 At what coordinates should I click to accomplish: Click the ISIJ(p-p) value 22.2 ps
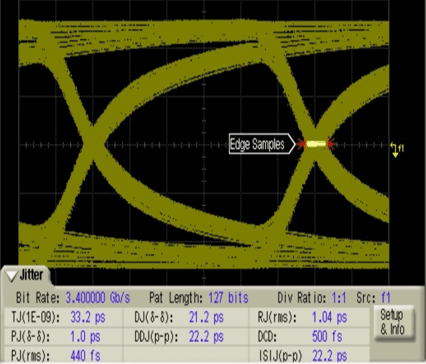tap(329, 356)
